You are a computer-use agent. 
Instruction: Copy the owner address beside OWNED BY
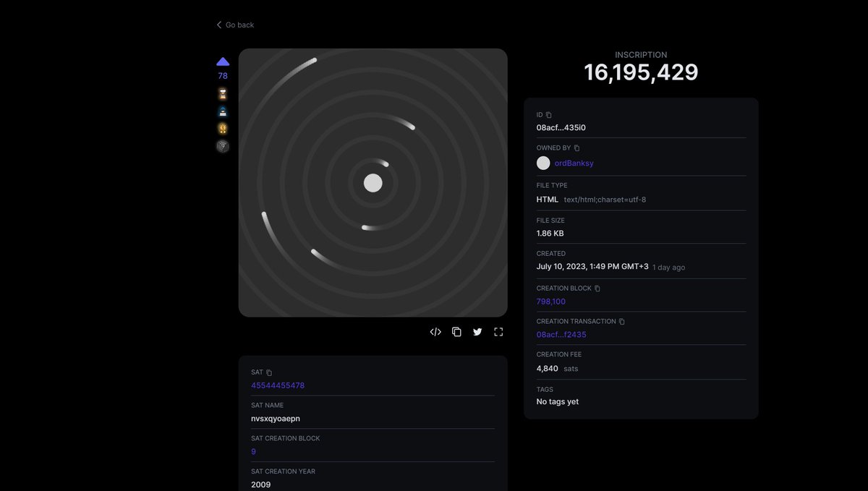[x=576, y=148]
